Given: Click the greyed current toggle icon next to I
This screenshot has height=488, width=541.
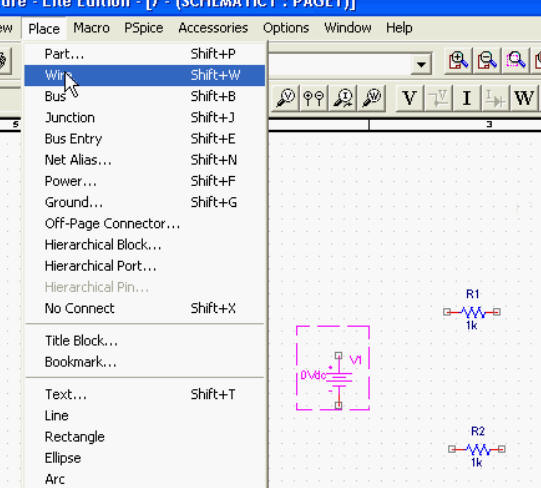Looking at the screenshot, I should [495, 98].
